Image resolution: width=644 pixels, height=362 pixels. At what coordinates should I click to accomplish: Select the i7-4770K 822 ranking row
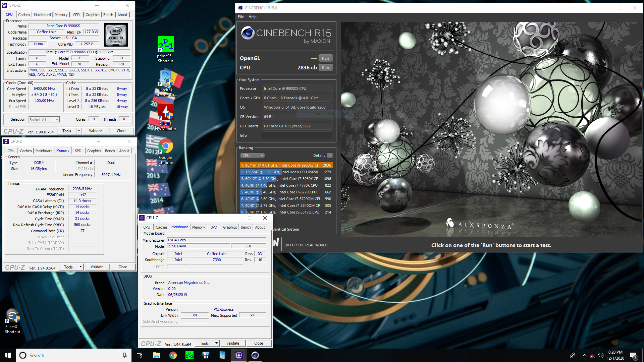(x=286, y=185)
